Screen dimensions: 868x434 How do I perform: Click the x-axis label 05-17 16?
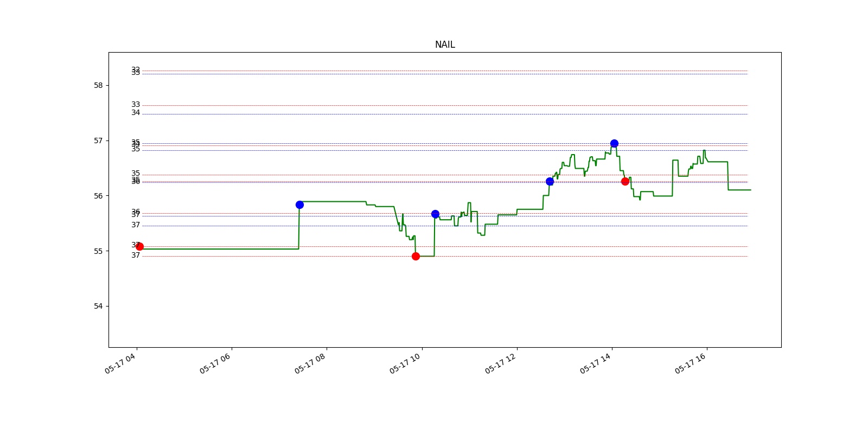[x=690, y=363]
